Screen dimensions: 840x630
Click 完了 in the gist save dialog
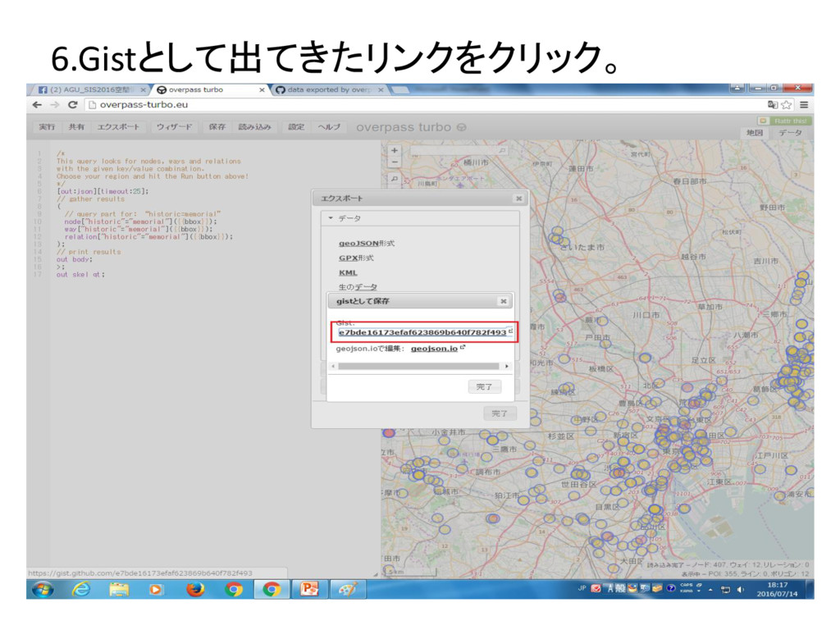coord(484,386)
